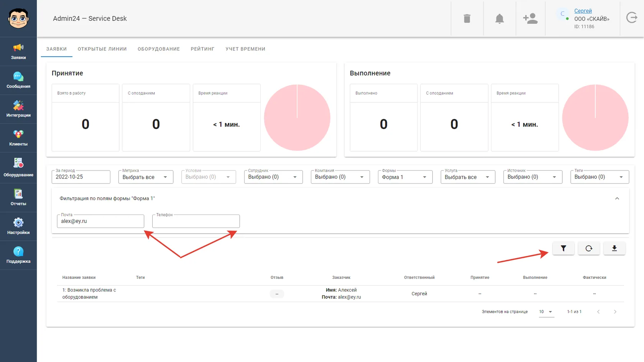This screenshot has height=362, width=644.
Task: Click the Ответственный cell Сергей
Action: click(x=419, y=294)
